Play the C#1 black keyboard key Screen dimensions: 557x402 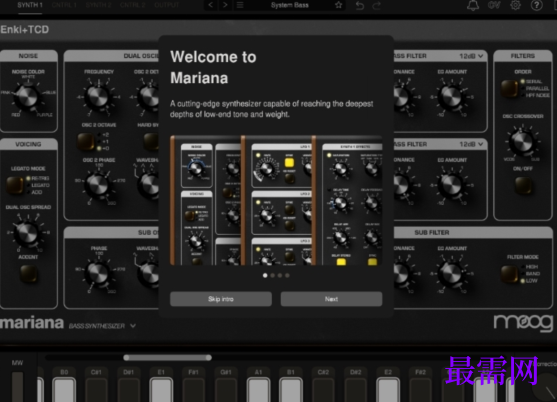(x=96, y=390)
